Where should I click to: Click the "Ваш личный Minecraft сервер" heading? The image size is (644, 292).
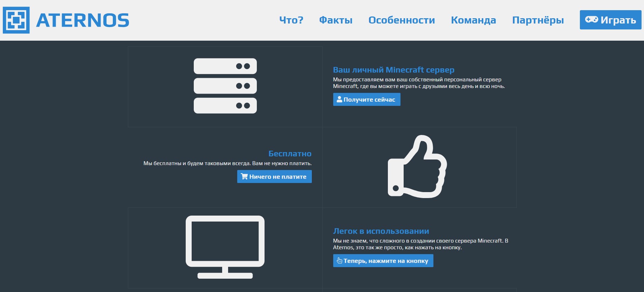pos(393,70)
